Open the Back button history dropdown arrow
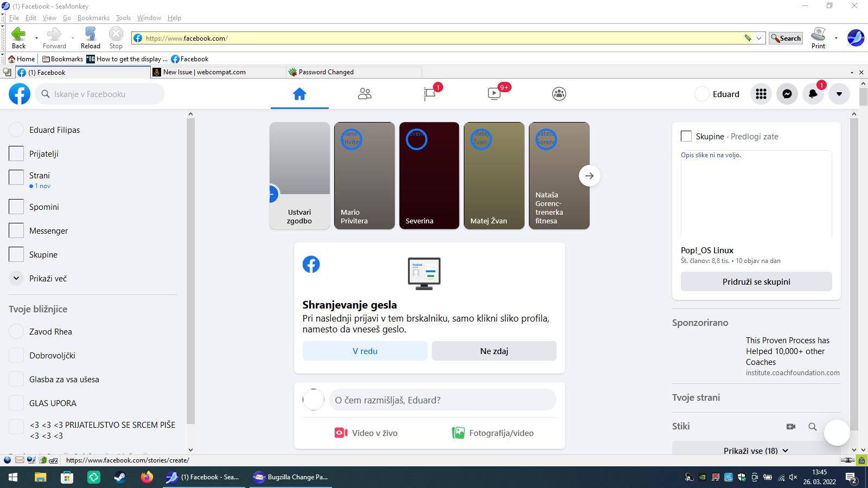 (x=36, y=38)
